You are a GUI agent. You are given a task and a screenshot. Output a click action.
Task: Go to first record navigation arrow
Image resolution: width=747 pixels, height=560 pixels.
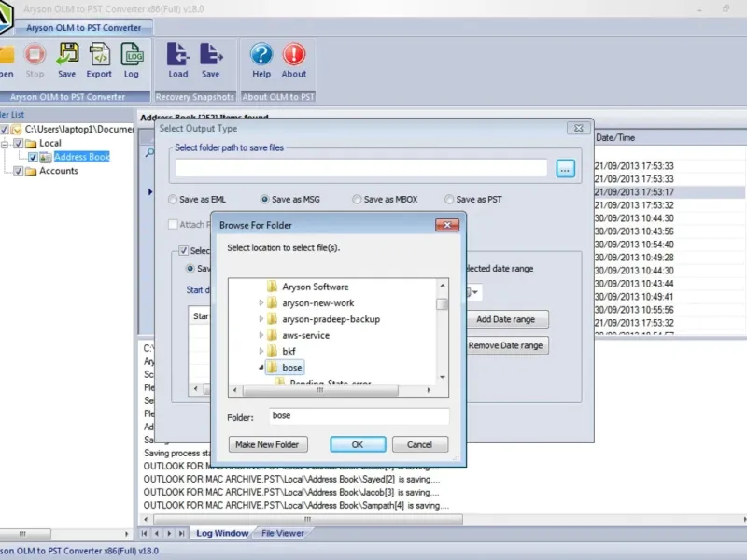[x=145, y=533]
